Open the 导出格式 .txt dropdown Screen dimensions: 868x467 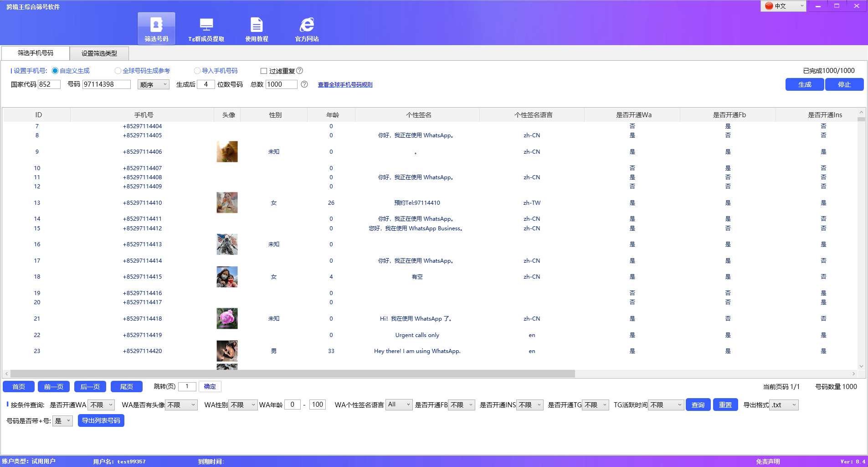[x=784, y=405]
